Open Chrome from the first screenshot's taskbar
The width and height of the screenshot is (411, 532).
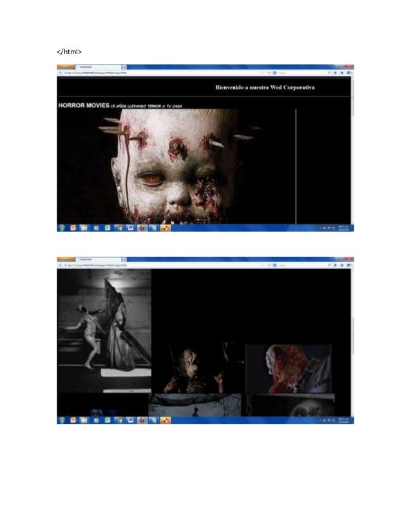pyautogui.click(x=119, y=228)
